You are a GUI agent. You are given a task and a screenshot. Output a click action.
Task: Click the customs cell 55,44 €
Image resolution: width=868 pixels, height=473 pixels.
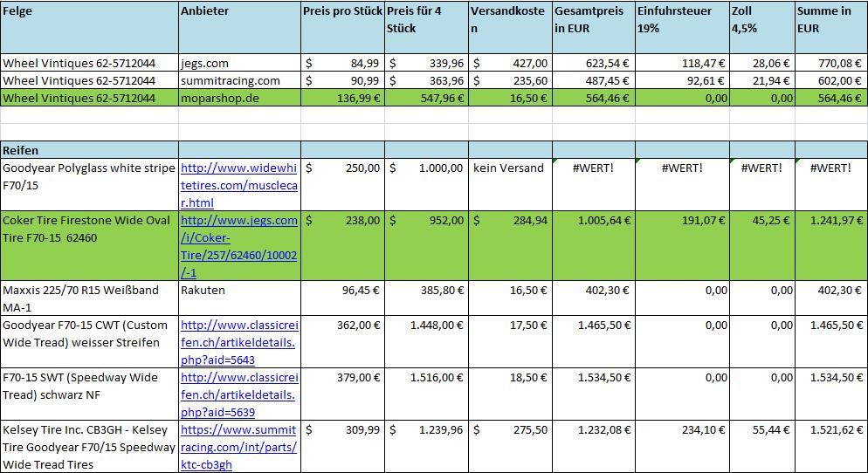click(x=762, y=447)
